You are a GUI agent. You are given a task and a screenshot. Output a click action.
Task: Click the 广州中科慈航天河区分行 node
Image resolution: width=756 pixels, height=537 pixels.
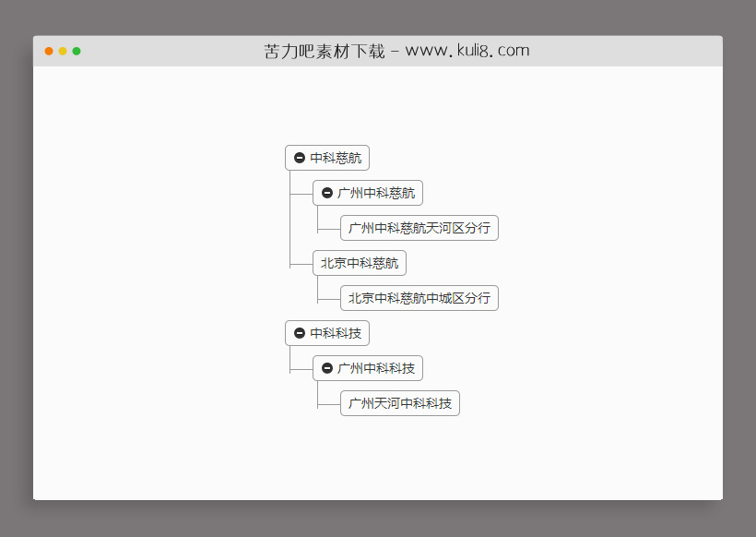point(419,228)
